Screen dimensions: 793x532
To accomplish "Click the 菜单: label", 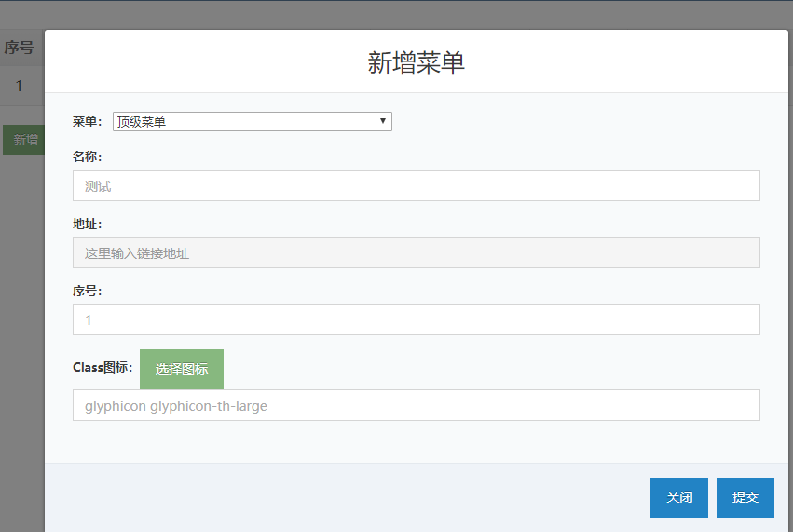I will (88, 121).
